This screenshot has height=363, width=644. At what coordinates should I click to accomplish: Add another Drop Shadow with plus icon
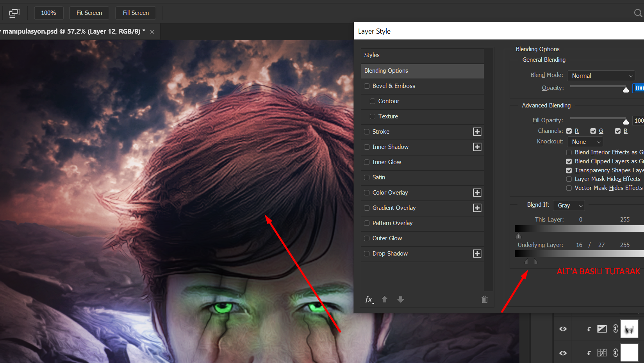(x=477, y=254)
